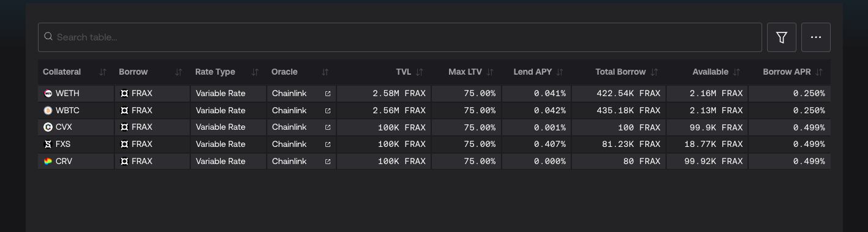Open the table filter funnel icon

click(781, 37)
